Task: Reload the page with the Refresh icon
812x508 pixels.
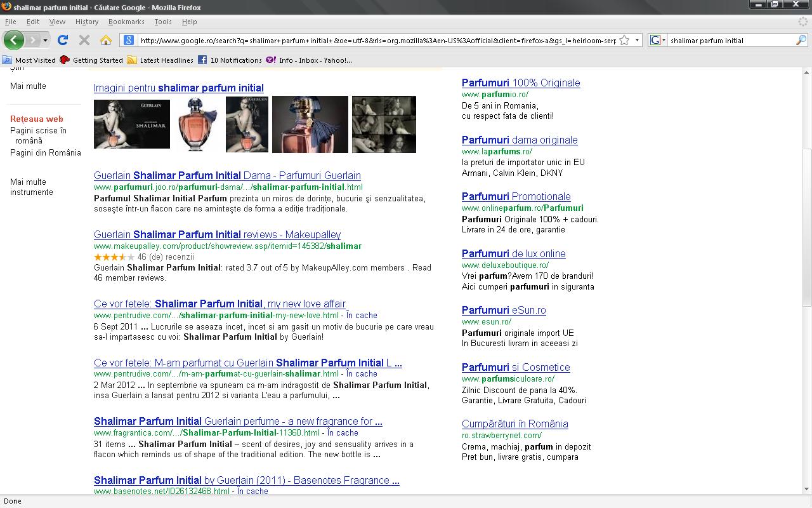Action: point(62,40)
